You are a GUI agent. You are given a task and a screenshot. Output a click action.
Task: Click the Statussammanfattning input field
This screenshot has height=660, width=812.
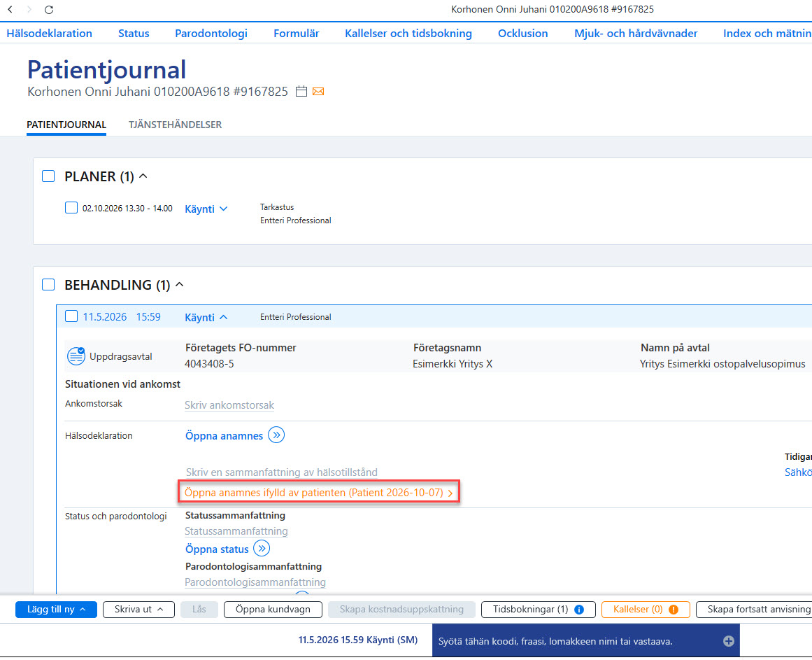click(x=236, y=531)
